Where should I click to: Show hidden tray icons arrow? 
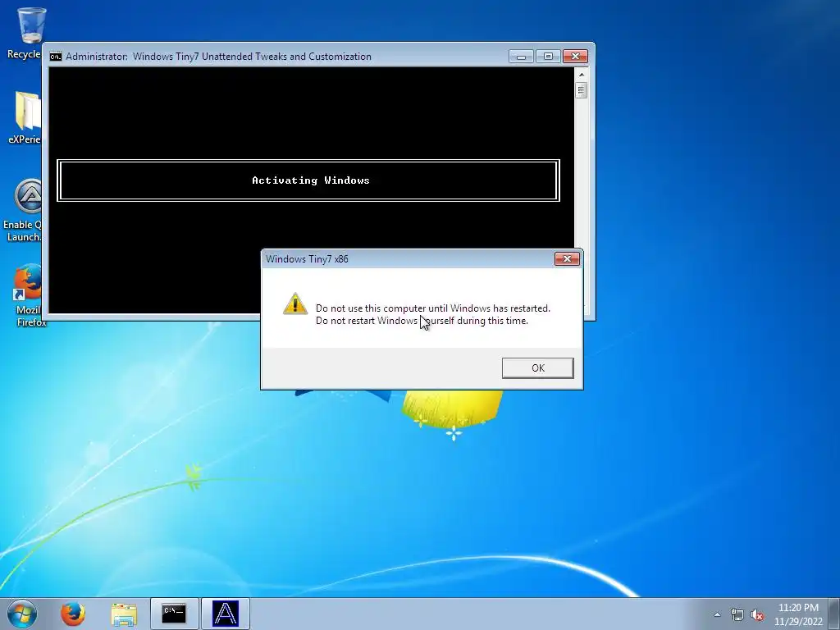pyautogui.click(x=717, y=614)
